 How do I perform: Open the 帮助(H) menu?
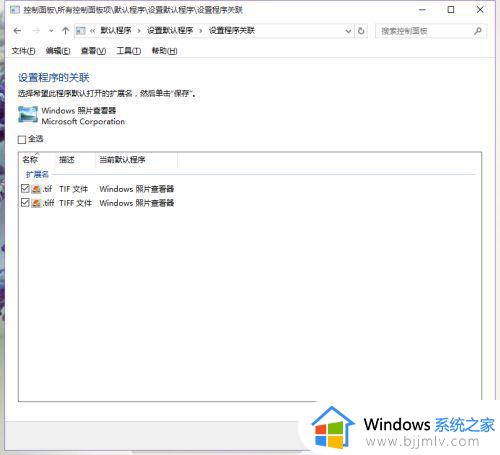[x=164, y=51]
